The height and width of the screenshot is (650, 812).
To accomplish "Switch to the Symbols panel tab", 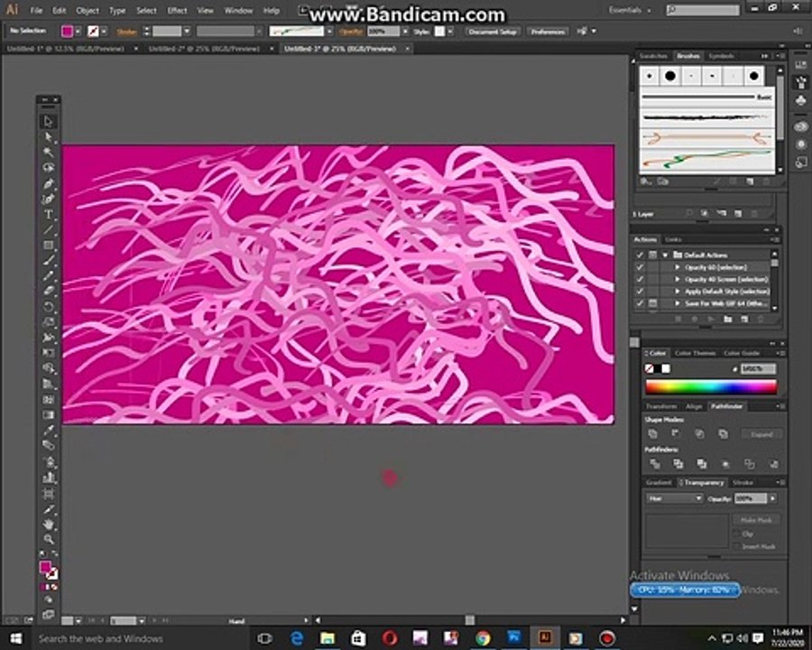I will tap(722, 56).
